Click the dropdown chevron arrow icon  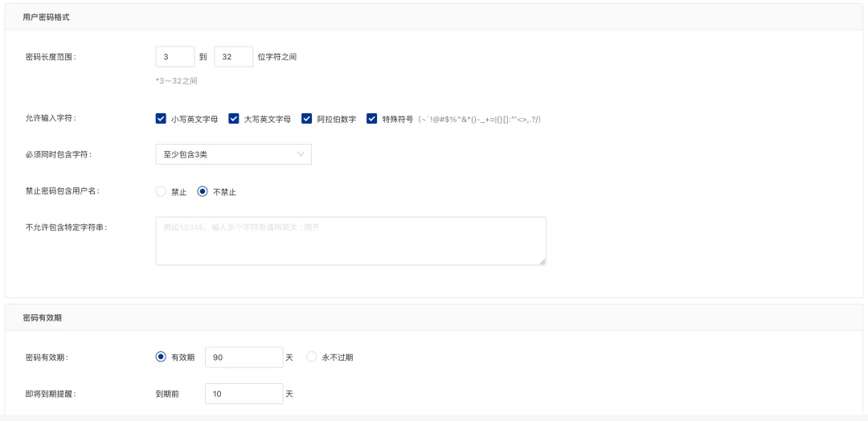pos(301,154)
